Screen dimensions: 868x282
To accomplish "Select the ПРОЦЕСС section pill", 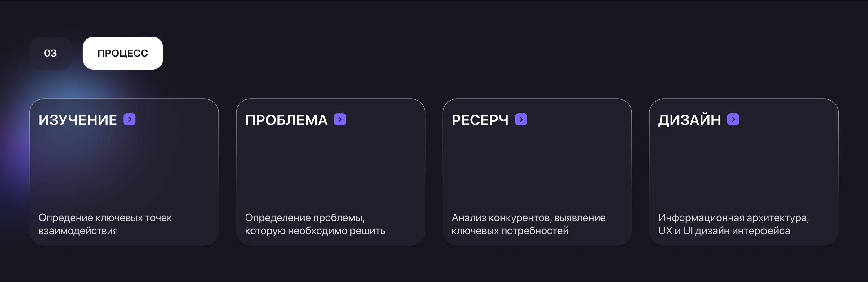I will click(123, 53).
